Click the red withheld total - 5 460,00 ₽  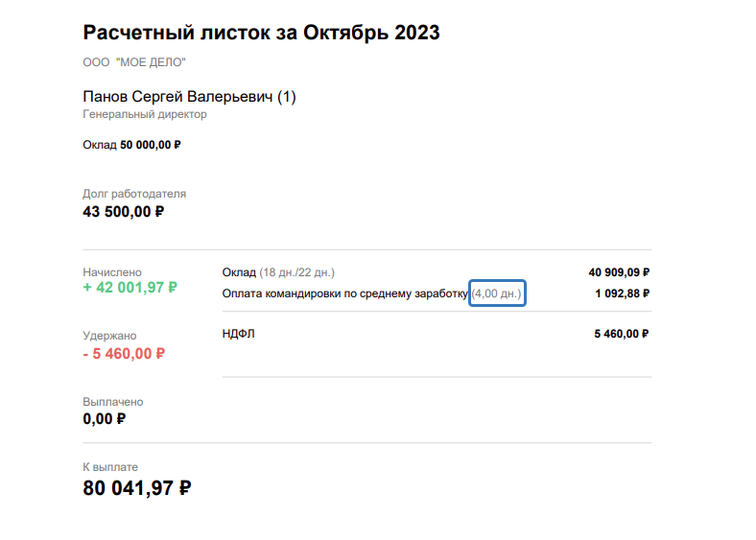[125, 353]
